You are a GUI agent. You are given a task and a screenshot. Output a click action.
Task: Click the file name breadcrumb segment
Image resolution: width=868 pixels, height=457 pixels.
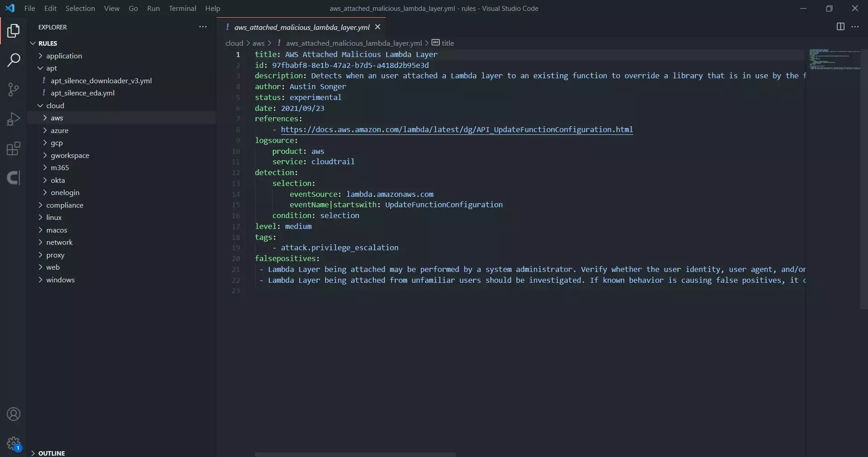(x=354, y=43)
